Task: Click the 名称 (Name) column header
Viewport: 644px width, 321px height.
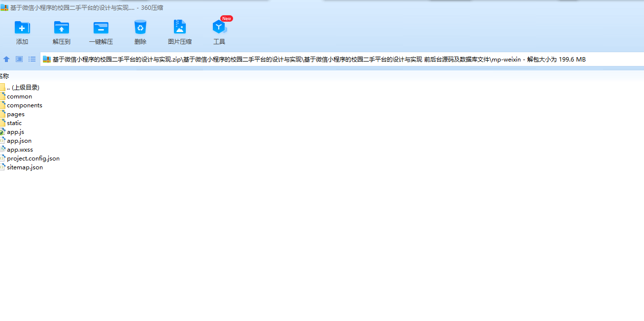Action: 4,76
